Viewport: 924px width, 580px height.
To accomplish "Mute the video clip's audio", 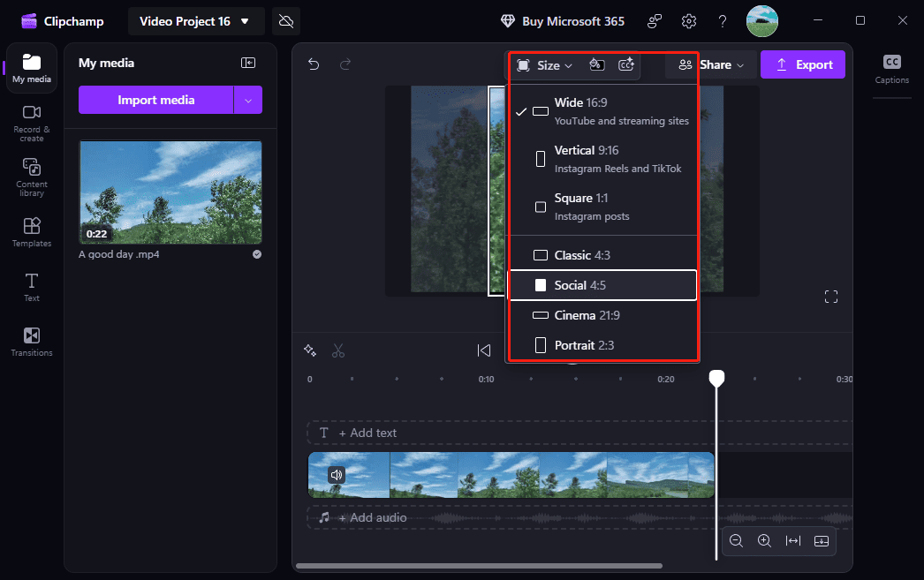I will (337, 475).
